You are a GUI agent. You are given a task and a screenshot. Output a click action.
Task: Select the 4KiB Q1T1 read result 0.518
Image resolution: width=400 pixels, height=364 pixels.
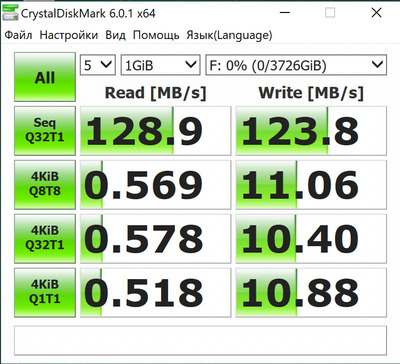click(x=155, y=292)
